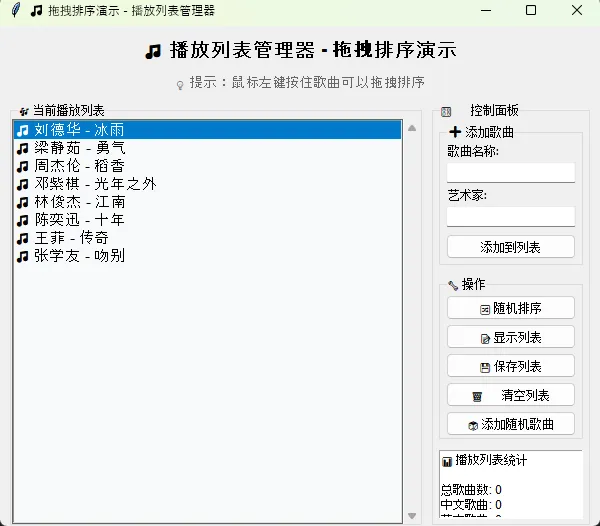Click the shuffle icon on 随机排序 button
The image size is (600, 526).
pos(485,309)
